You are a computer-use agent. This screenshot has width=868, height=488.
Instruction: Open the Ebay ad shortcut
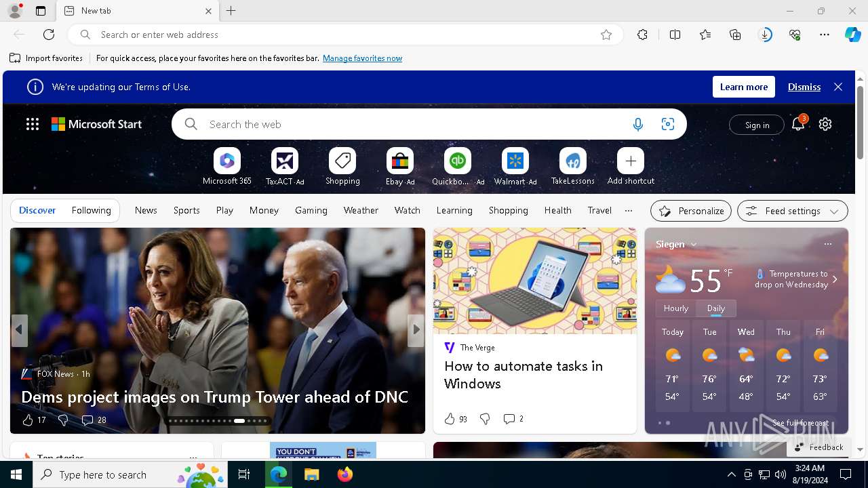click(400, 161)
